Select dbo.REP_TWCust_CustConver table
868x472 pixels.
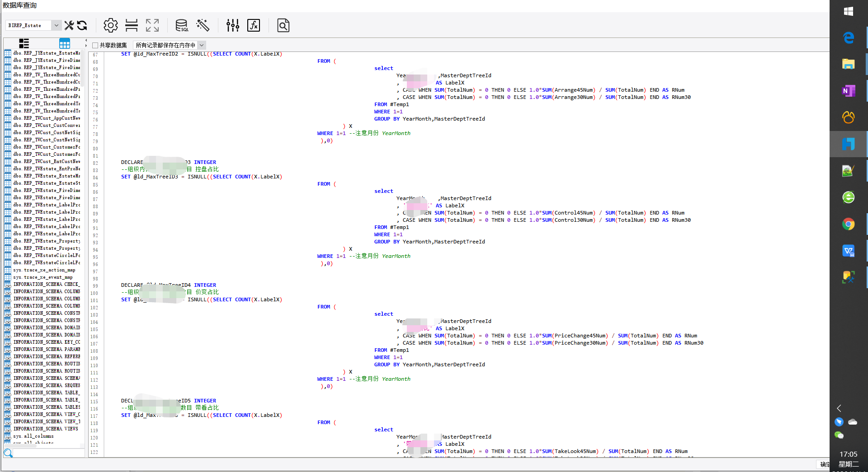coord(47,126)
